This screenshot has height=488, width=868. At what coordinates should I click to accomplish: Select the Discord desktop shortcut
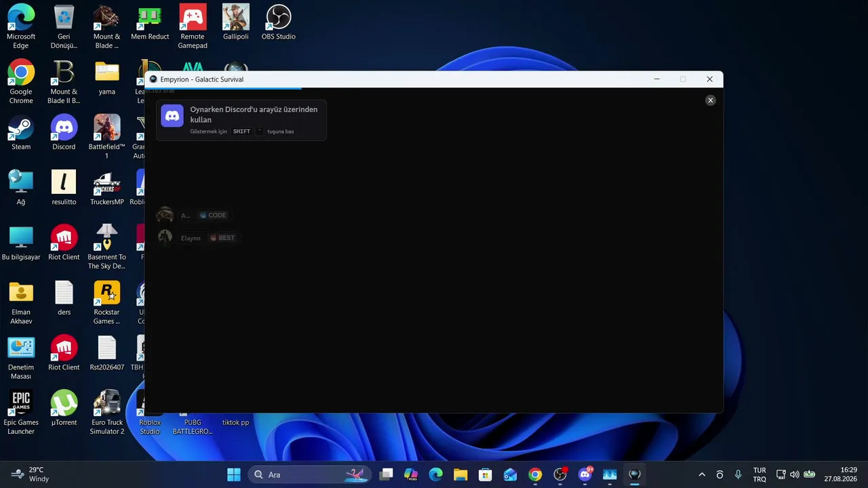[x=64, y=132]
